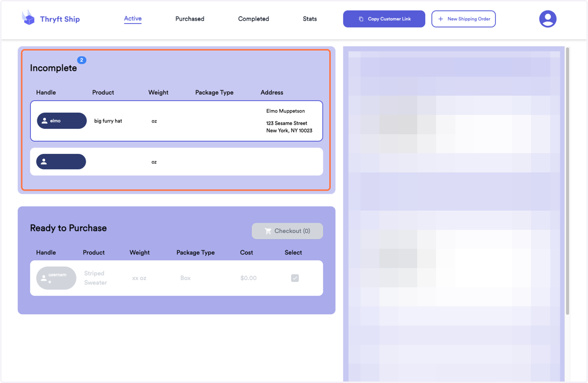The width and height of the screenshot is (588, 383).
Task: Click the 'xx oz' weight placeholder
Action: 139,278
